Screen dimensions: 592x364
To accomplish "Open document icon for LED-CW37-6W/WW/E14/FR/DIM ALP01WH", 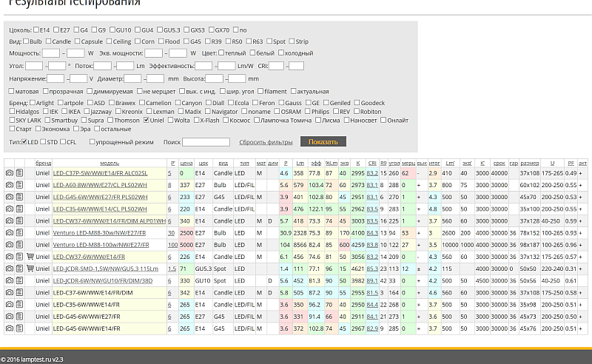I will pyautogui.click(x=19, y=221).
